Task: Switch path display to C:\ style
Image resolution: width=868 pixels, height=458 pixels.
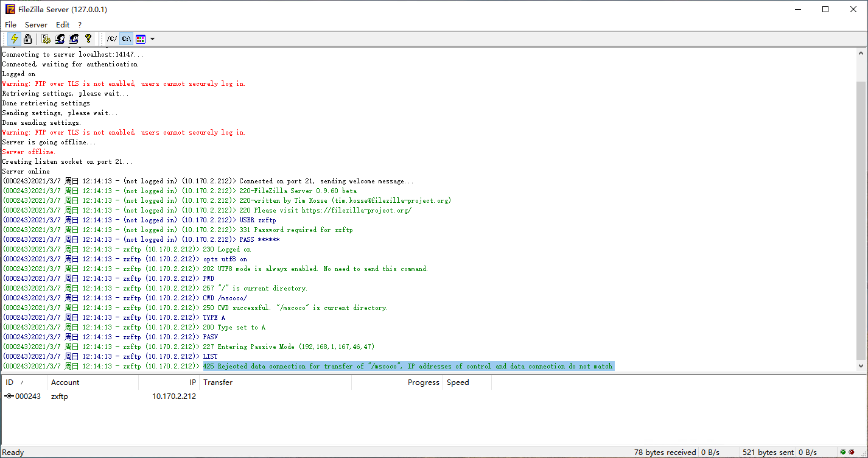Action: point(126,39)
